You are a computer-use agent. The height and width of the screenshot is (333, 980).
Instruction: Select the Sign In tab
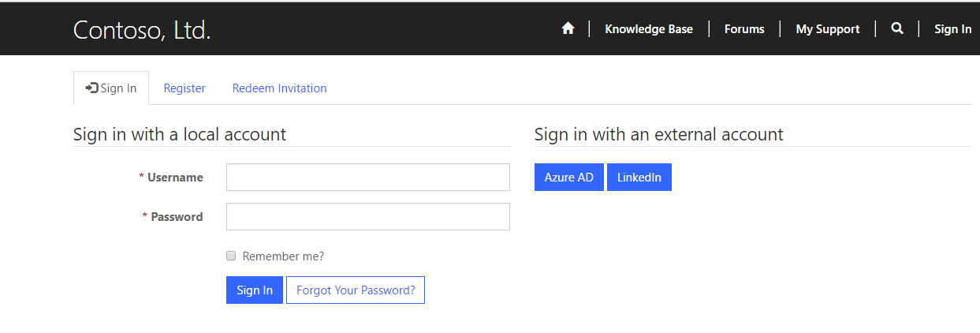pyautogui.click(x=110, y=88)
